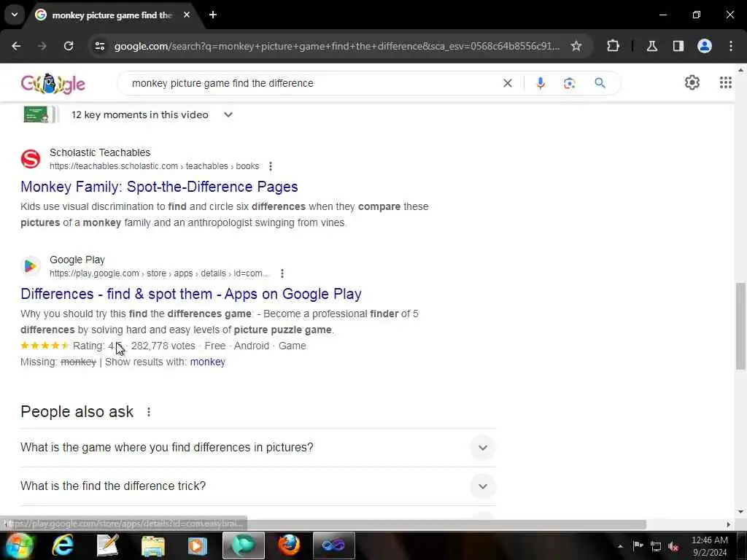This screenshot has width=747, height=560.
Task: Open the Extensions puzzle icon
Action: click(613, 46)
